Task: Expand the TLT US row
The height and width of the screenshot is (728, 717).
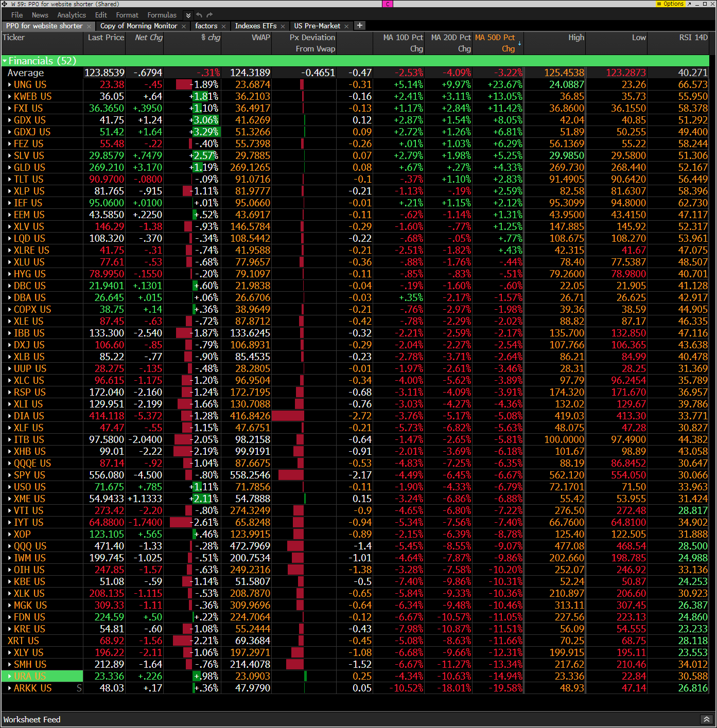Action: [x=10, y=179]
